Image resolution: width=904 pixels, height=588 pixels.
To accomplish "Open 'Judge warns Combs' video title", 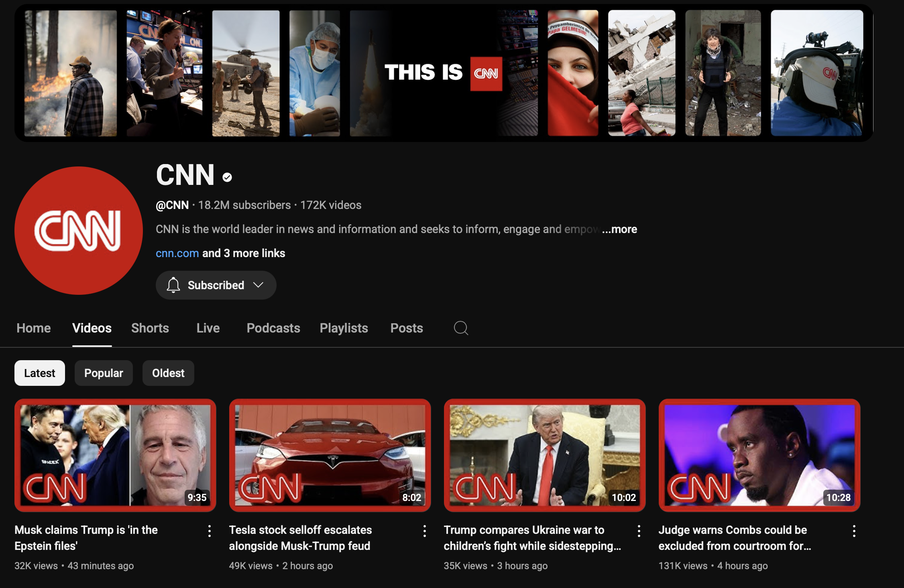I will [x=735, y=538].
